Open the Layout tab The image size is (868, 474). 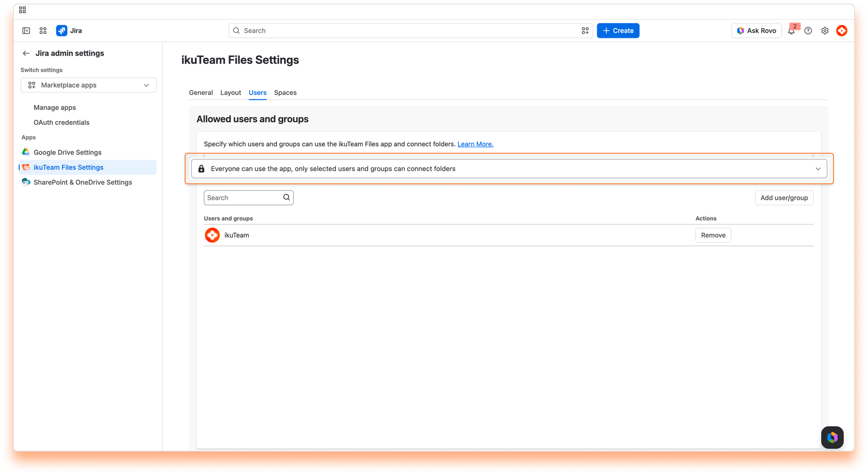tap(231, 93)
